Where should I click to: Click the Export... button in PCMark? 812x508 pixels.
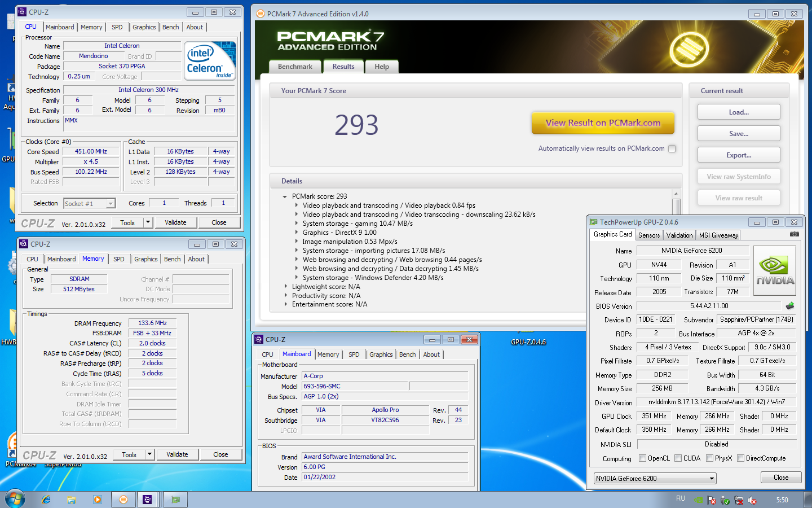[739, 155]
